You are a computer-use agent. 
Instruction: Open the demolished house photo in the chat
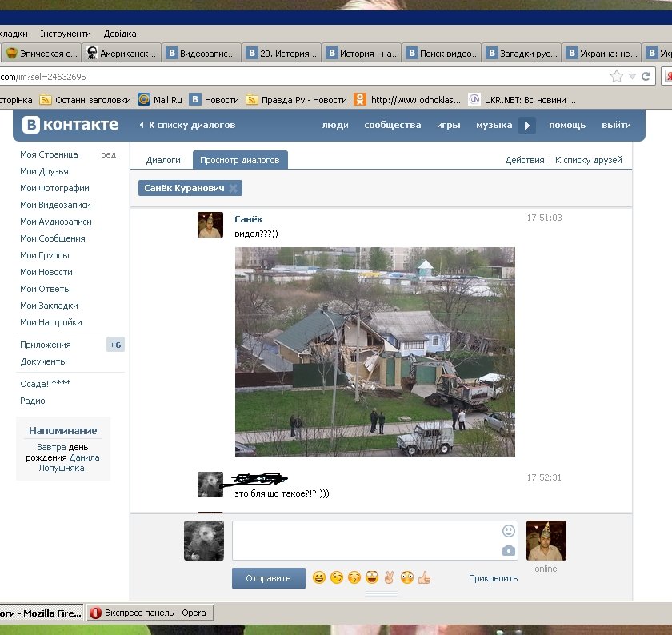374,351
